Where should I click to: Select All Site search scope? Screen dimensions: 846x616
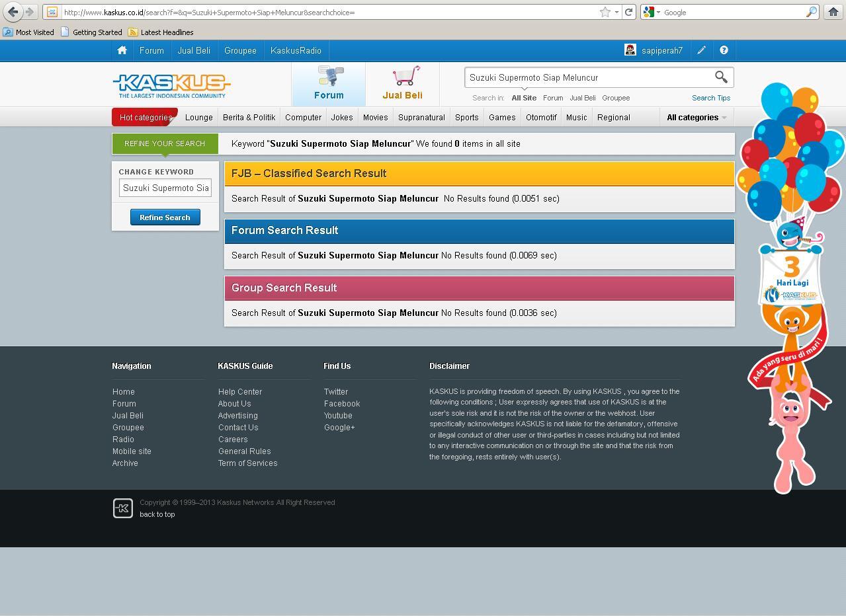(x=524, y=98)
